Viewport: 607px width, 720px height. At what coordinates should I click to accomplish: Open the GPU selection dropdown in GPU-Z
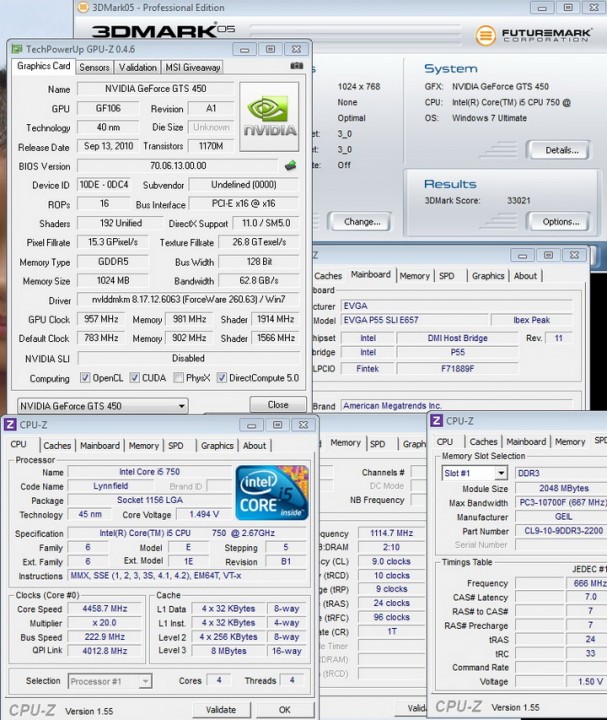(x=103, y=406)
